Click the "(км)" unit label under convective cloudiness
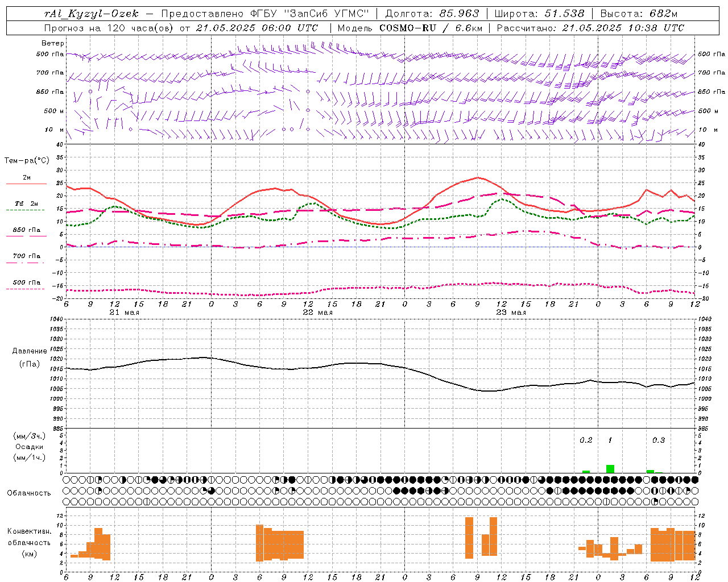 coord(30,554)
